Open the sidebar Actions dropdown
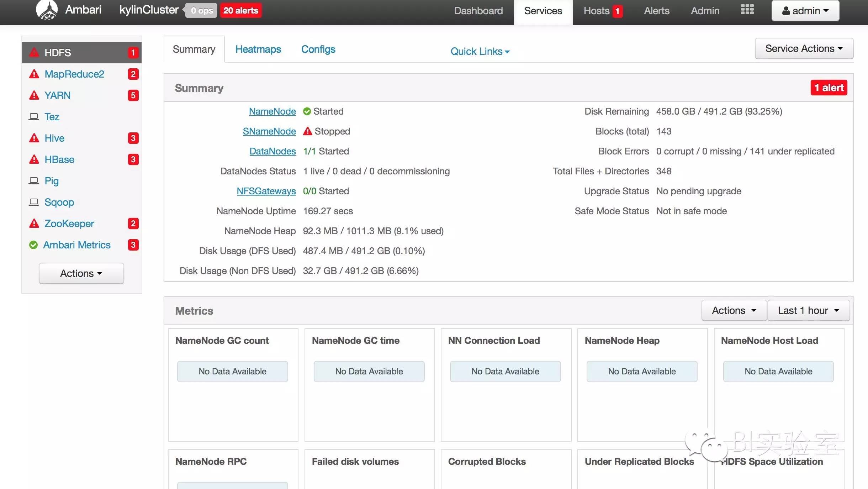The width and height of the screenshot is (868, 489). (x=81, y=273)
